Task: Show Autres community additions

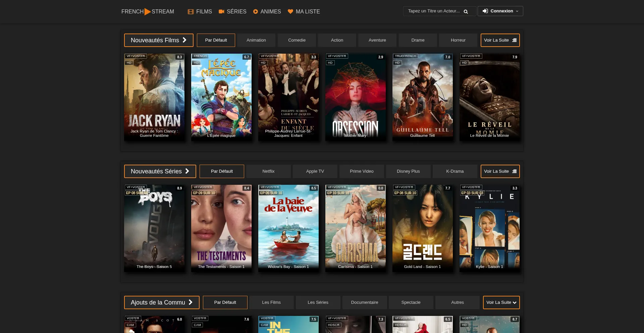Action: click(x=458, y=302)
